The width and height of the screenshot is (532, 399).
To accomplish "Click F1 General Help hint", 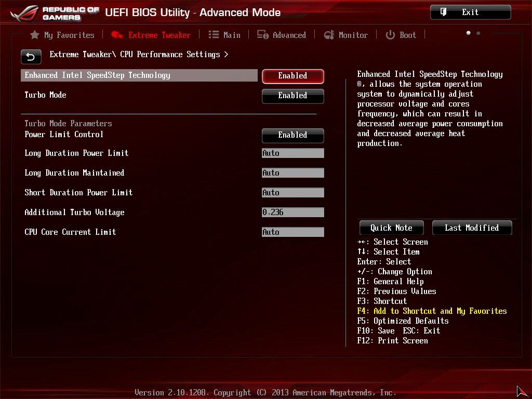I will pyautogui.click(x=391, y=282).
